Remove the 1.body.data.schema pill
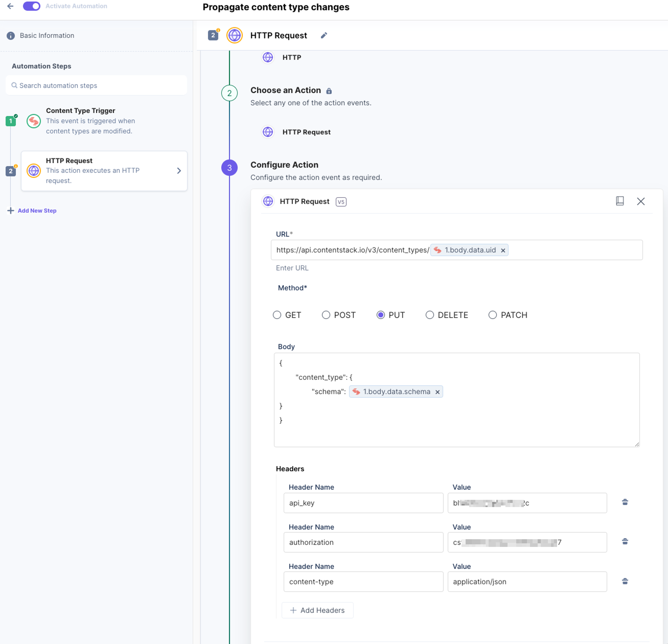 (437, 392)
